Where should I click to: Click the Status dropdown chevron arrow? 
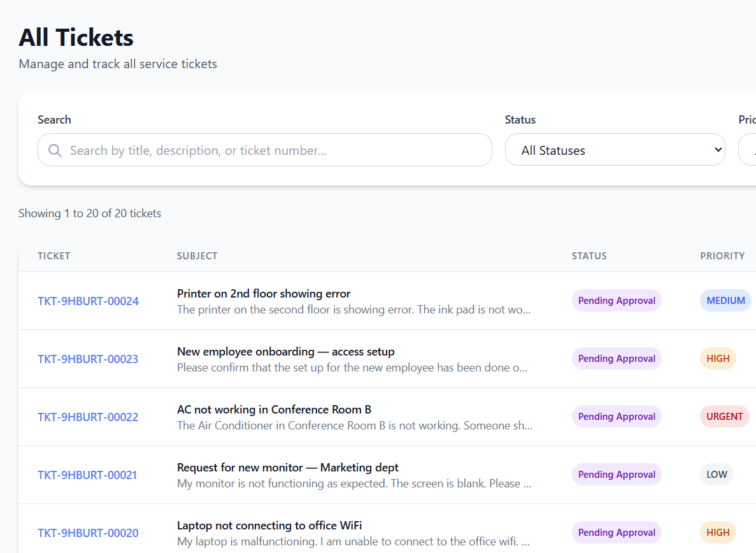coord(718,150)
